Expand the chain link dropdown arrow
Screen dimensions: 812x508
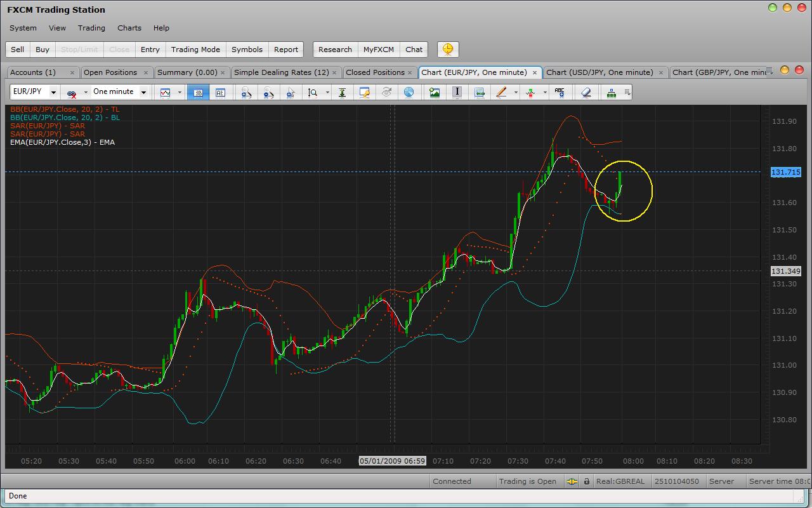click(86, 93)
